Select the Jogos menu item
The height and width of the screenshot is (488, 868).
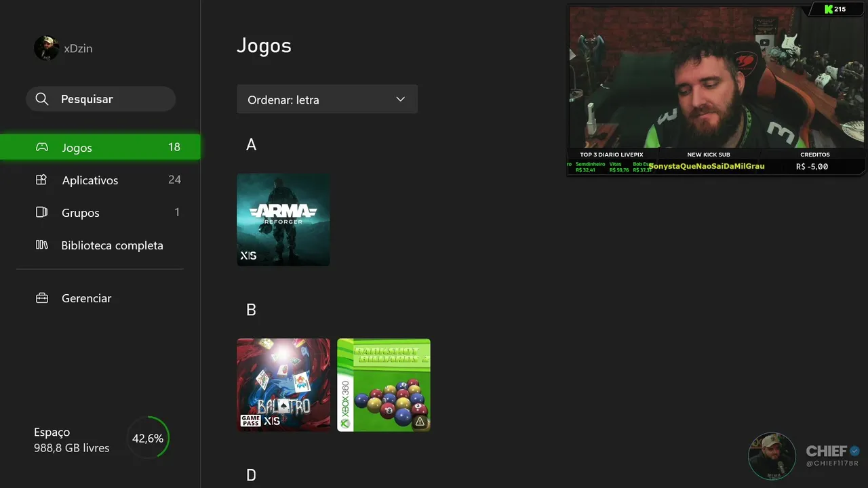tap(100, 147)
